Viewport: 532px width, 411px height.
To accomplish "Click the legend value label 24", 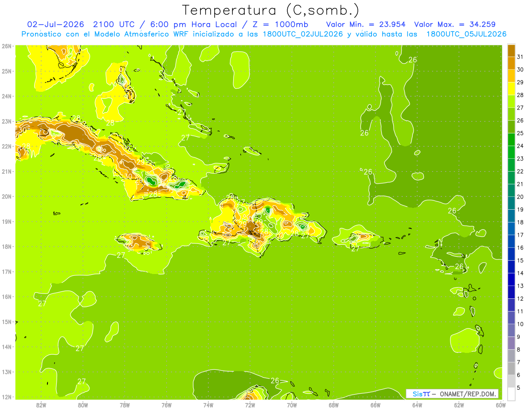I will coord(520,146).
